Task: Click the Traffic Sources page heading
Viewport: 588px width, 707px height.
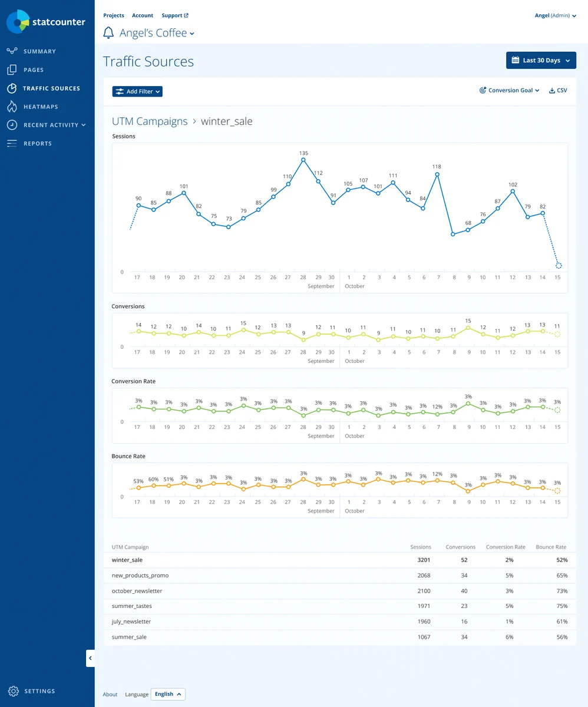Action: pos(148,61)
